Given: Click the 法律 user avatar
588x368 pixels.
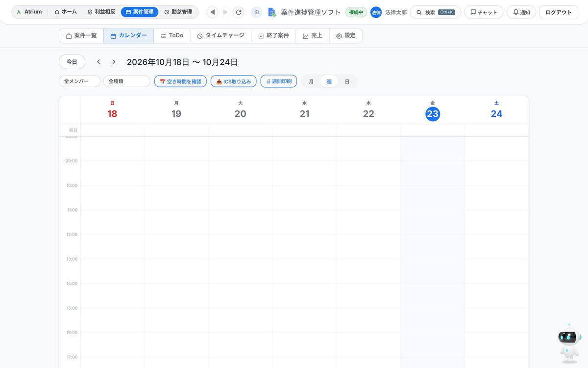Looking at the screenshot, I should coord(376,12).
